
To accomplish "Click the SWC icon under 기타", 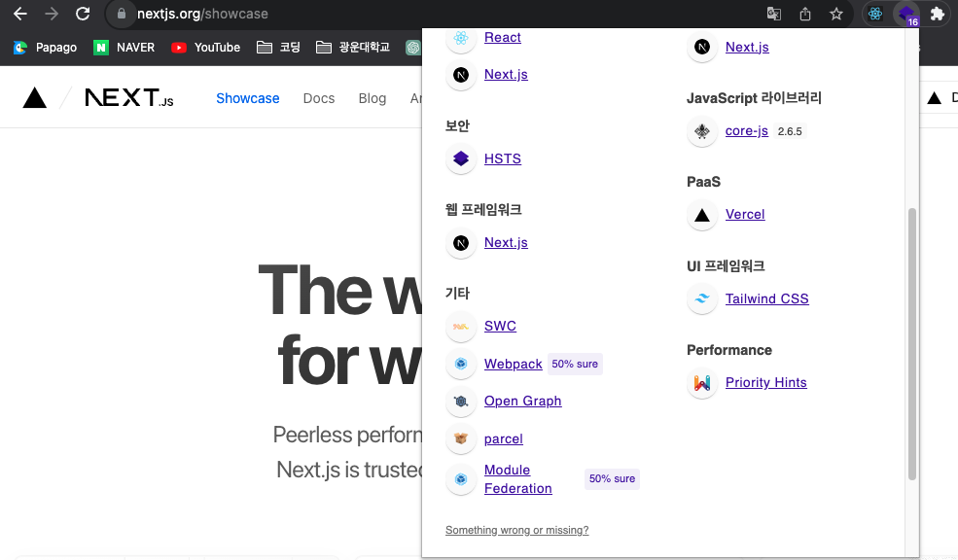I will 461,327.
